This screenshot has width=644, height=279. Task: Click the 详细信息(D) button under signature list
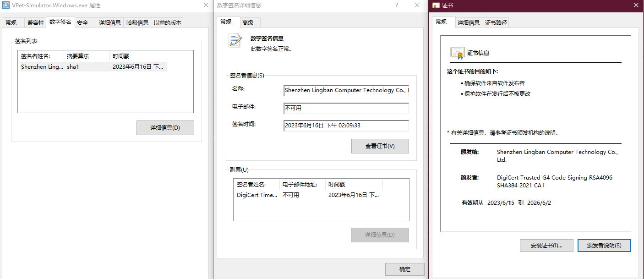tap(165, 128)
